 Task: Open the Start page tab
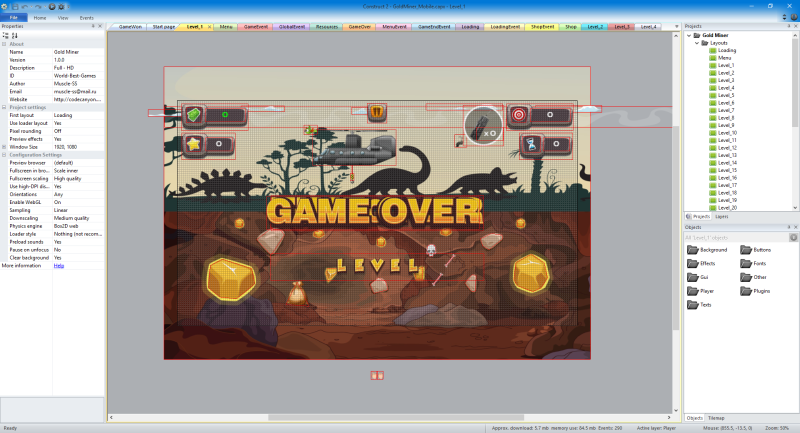(164, 27)
